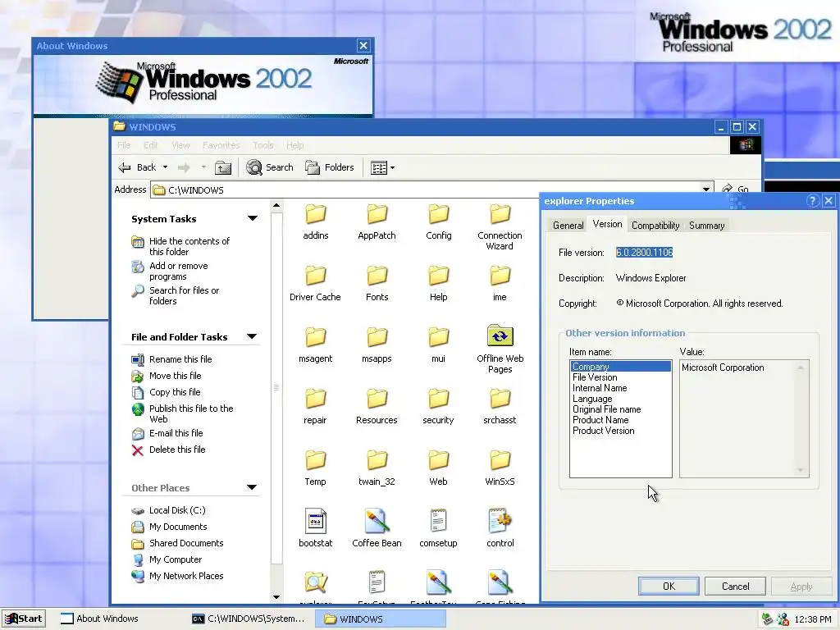Open the msagent folder
The image size is (840, 630).
316,345
